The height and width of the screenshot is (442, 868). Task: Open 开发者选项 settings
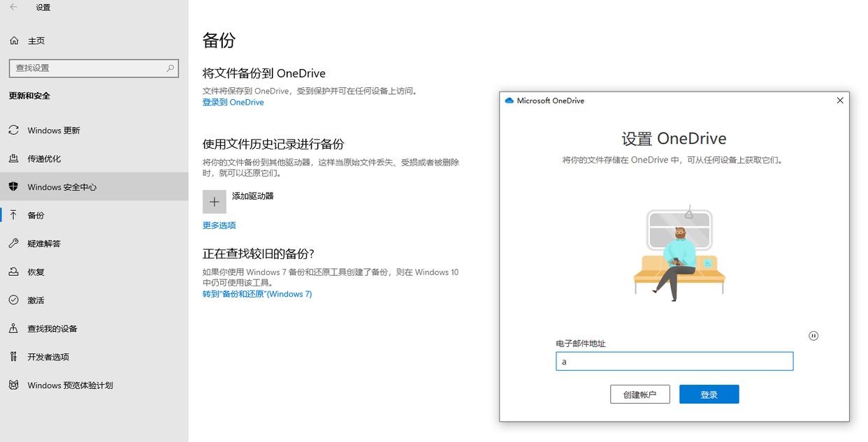pos(48,357)
